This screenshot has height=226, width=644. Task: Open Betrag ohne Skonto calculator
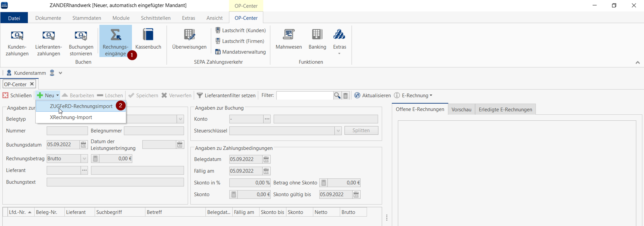click(x=323, y=183)
